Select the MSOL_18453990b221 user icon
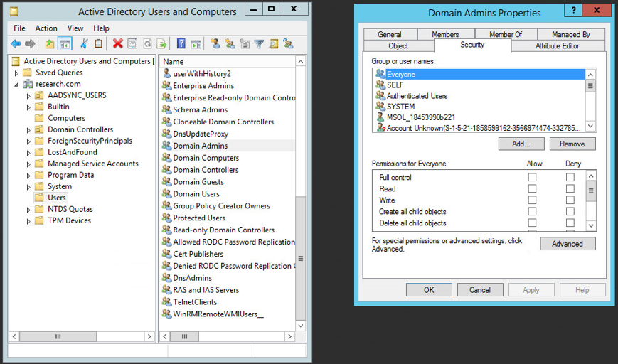The image size is (618, 364). tap(380, 117)
